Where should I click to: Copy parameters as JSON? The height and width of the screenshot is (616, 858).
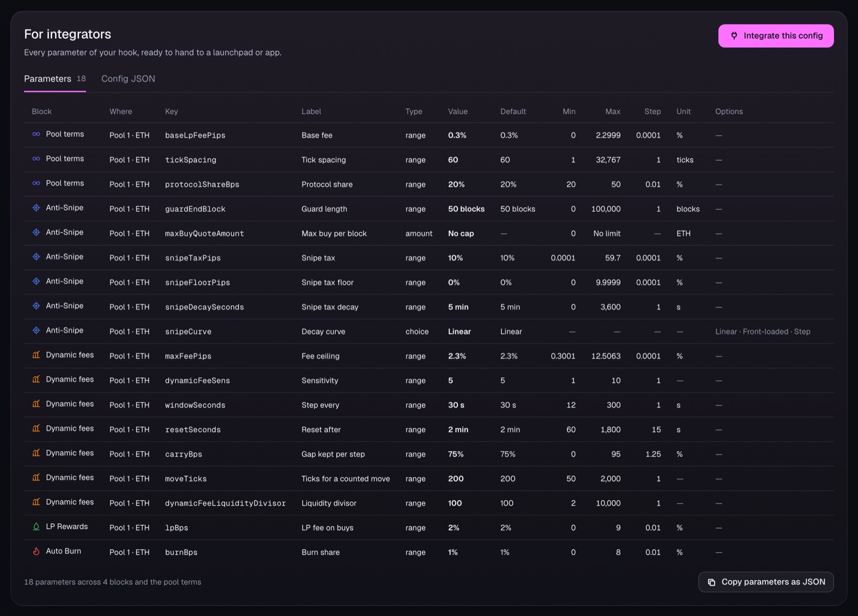pyautogui.click(x=766, y=582)
